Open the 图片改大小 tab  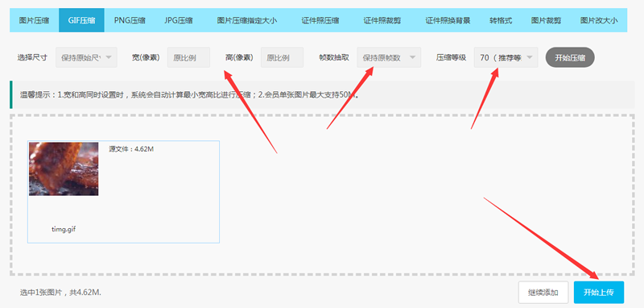point(598,20)
